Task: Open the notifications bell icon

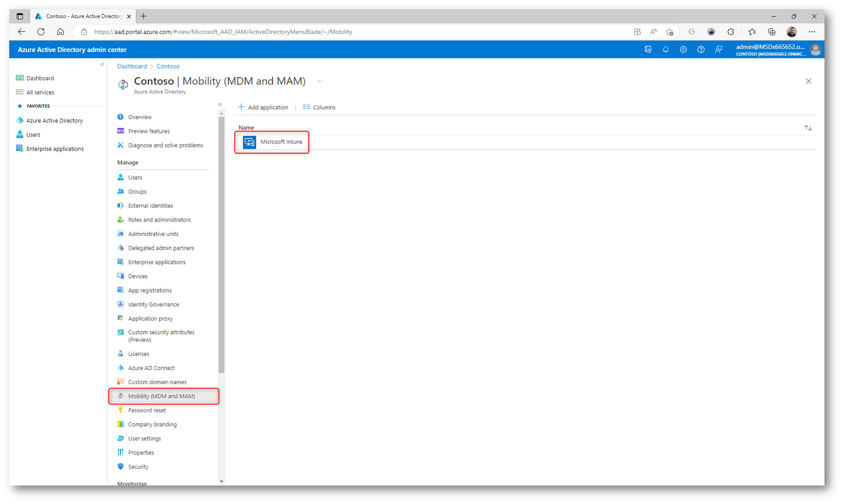Action: pos(665,50)
